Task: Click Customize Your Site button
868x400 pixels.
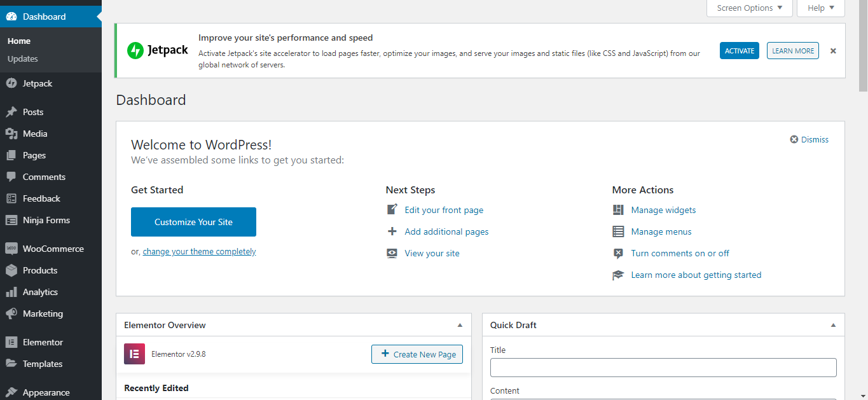Action: coord(193,222)
